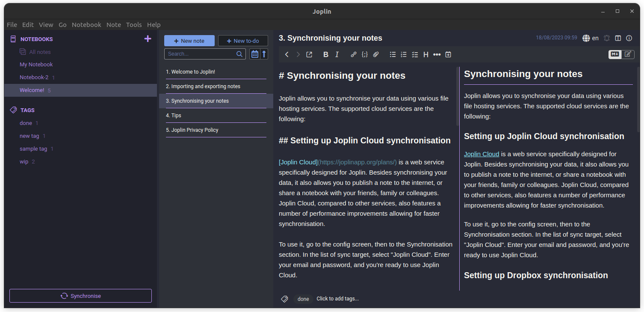Expand the Notebooks section header
Screen dimensions: 644x312
(36, 39)
